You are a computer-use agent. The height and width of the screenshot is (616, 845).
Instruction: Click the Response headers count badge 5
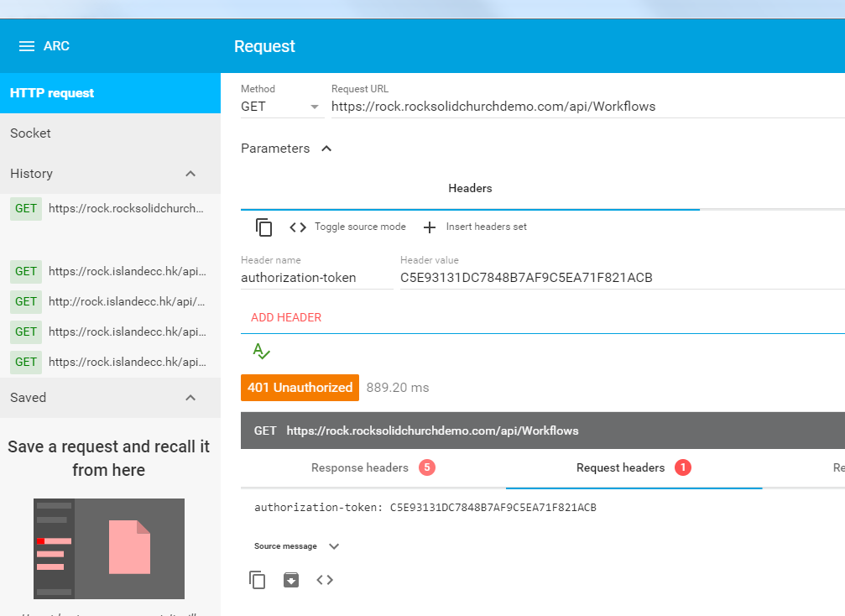pos(427,467)
